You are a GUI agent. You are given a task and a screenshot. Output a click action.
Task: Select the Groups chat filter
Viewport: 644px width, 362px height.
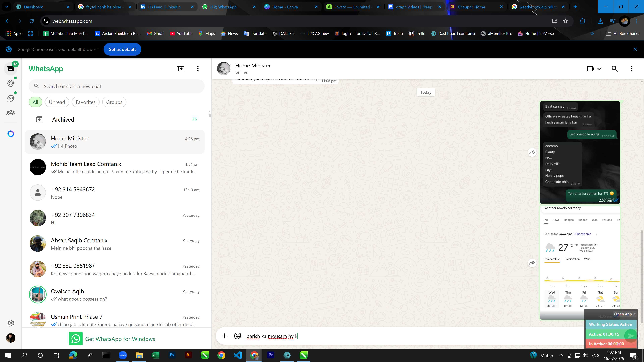coord(114,102)
